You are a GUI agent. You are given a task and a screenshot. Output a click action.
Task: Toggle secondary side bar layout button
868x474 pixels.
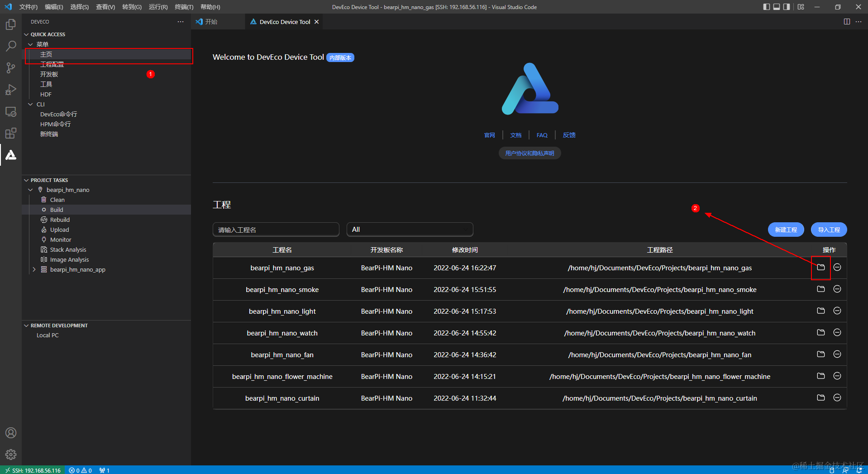coord(787,7)
